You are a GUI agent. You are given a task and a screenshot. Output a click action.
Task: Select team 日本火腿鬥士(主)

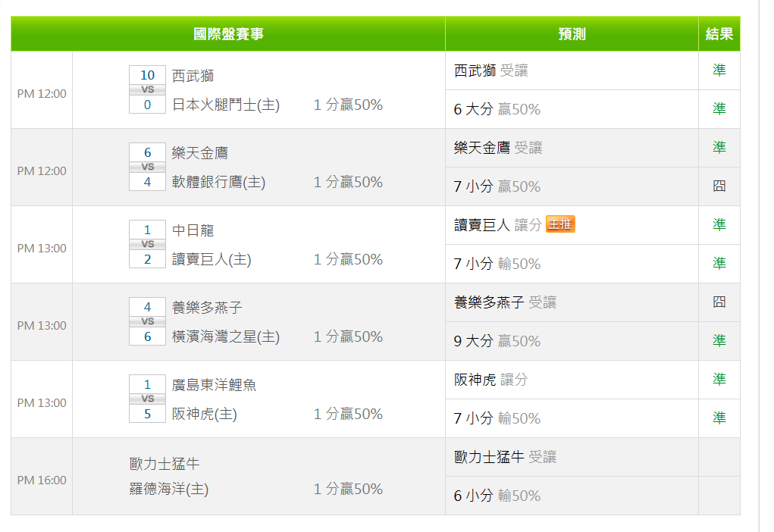226,105
